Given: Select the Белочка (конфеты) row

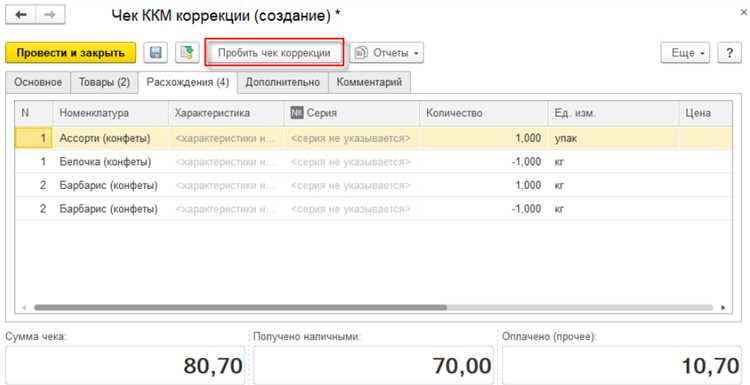Looking at the screenshot, I should (x=374, y=162).
